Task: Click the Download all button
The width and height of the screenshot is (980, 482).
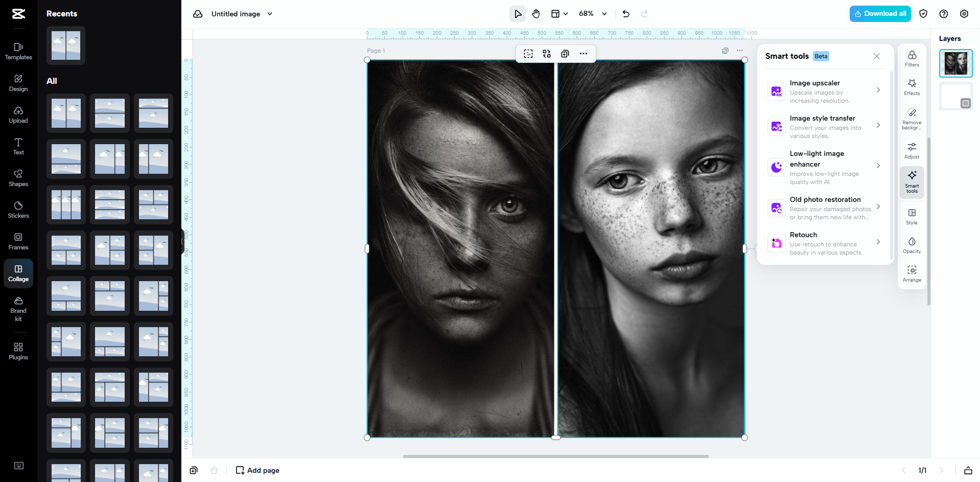Action: pyautogui.click(x=880, y=14)
